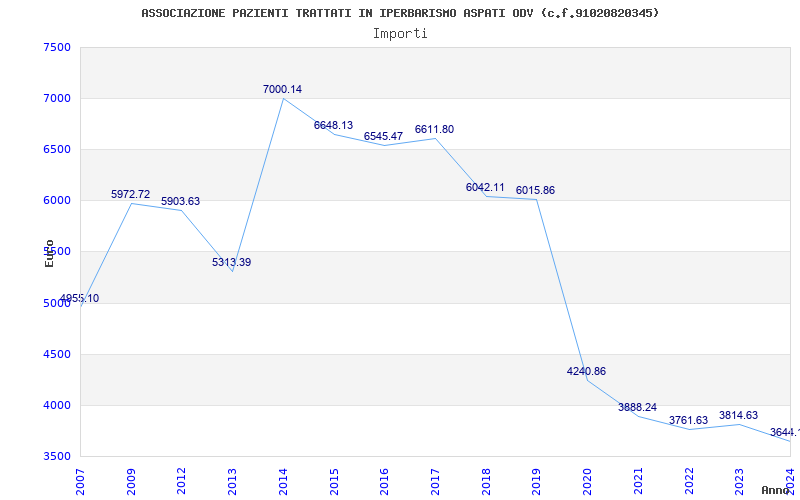Click the x-axis year 2019
800x500 pixels.
[536, 481]
